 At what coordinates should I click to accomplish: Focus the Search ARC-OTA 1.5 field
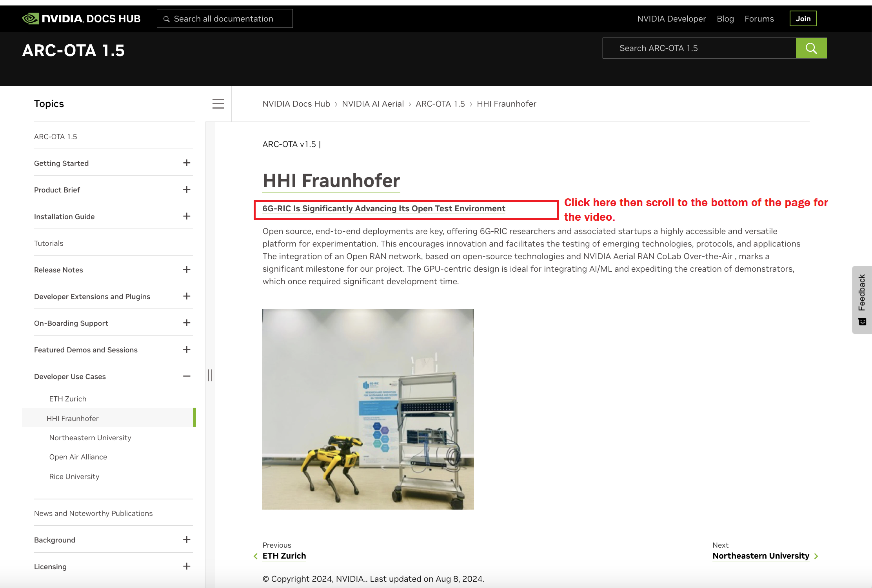(699, 48)
